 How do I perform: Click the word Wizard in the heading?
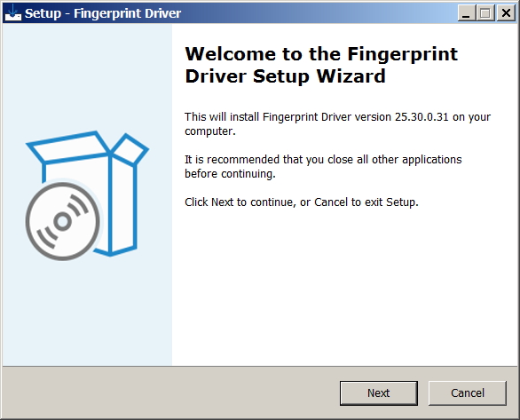pos(351,76)
